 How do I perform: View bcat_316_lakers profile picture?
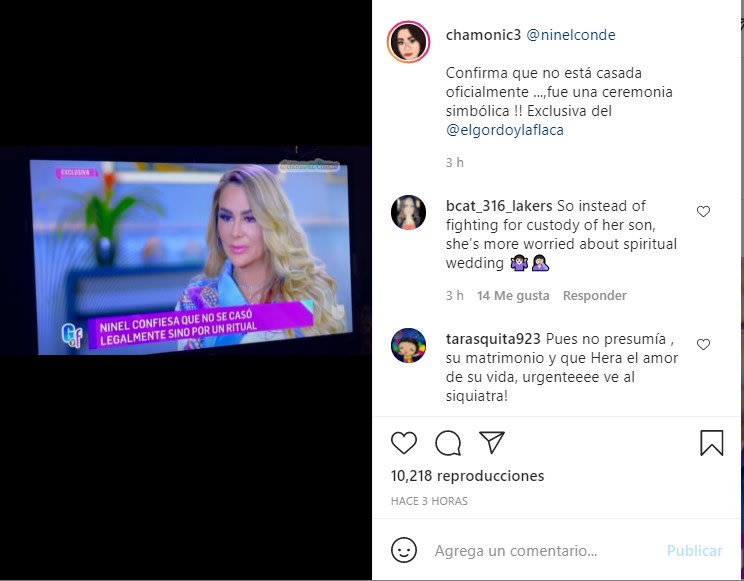pos(409,212)
